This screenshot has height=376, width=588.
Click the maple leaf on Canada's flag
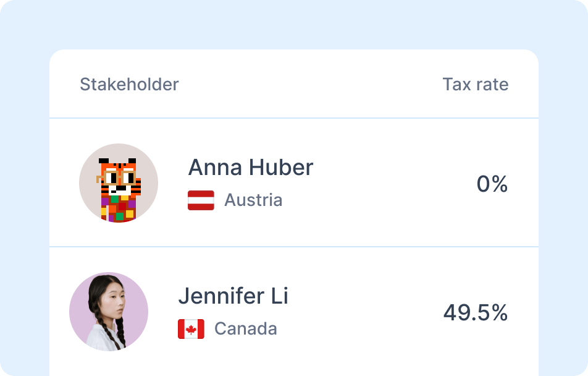[190, 330]
